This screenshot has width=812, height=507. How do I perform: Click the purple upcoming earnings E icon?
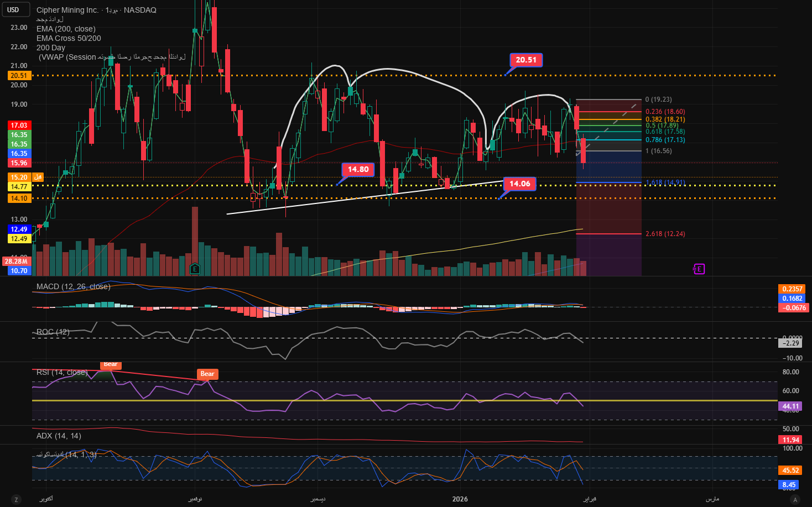(699, 269)
